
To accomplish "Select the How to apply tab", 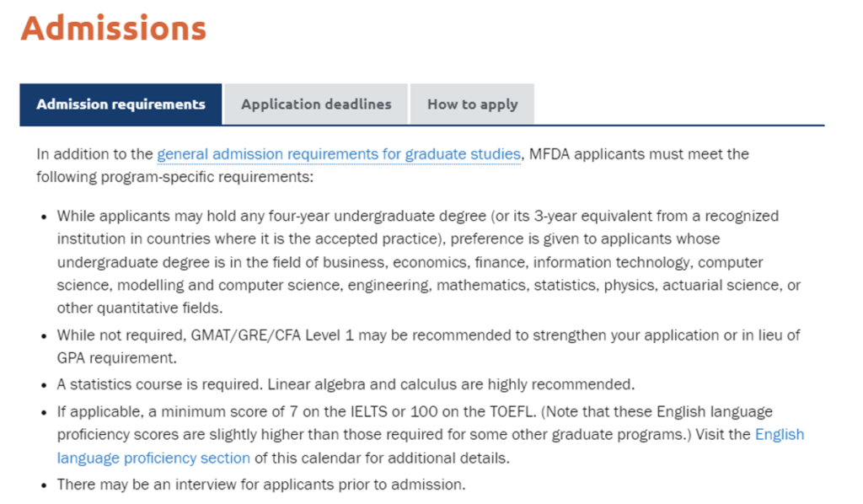I will pos(472,105).
